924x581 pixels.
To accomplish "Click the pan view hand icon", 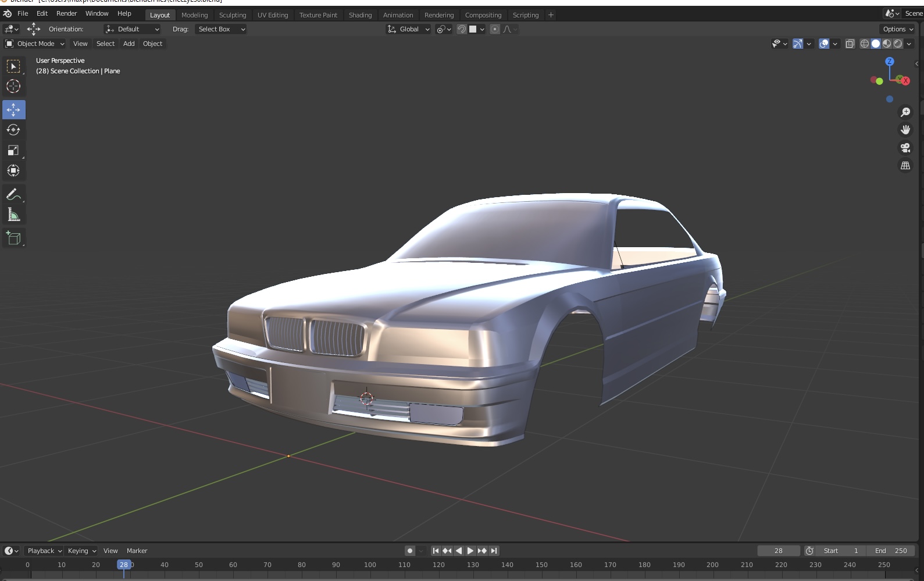I will (905, 130).
